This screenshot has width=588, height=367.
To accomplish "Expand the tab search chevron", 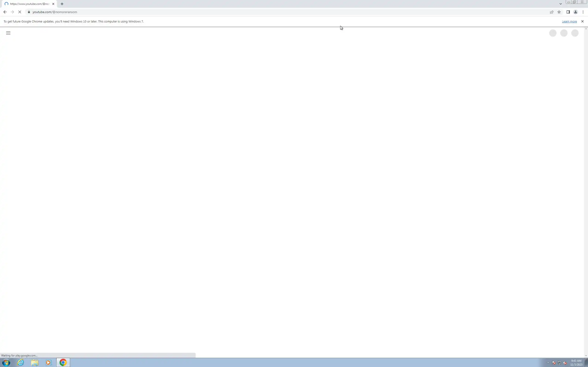I will [x=560, y=4].
